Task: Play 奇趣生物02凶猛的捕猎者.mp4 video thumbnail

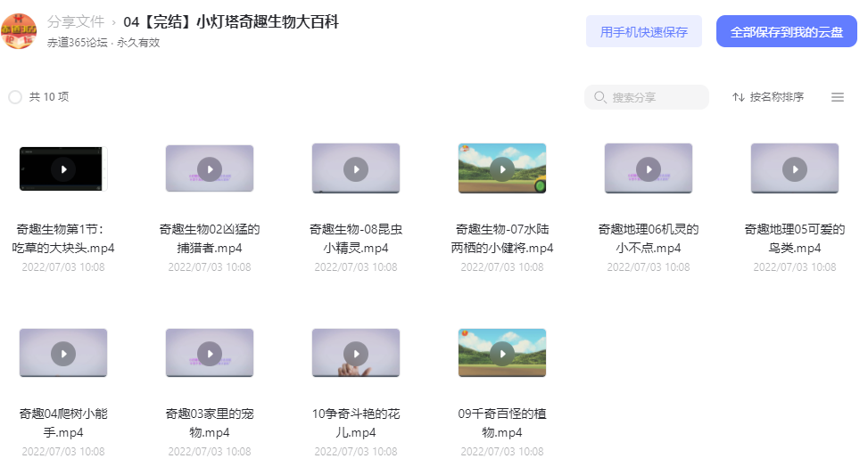Action: point(210,168)
